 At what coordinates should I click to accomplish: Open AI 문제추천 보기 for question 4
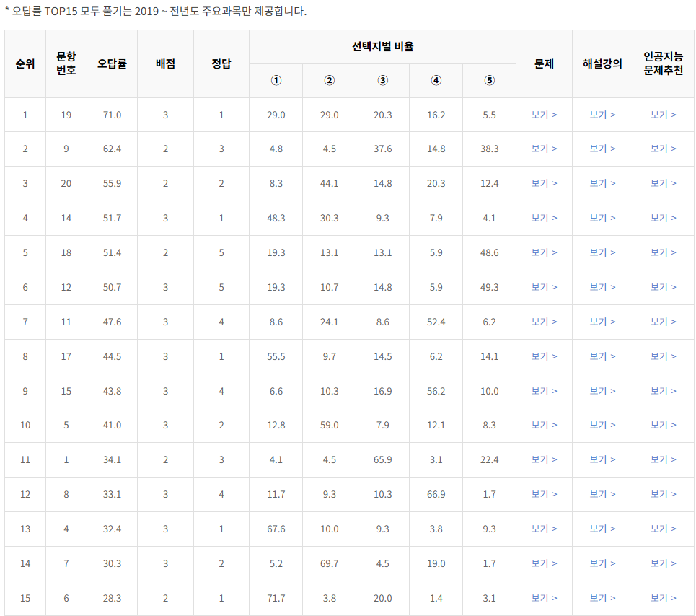click(663, 529)
